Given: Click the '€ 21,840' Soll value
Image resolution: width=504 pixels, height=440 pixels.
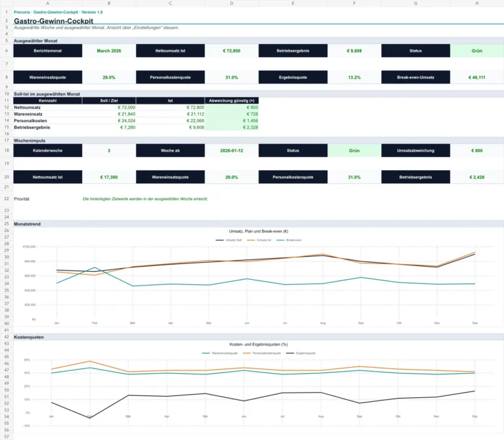Looking at the screenshot, I should coord(109,114).
